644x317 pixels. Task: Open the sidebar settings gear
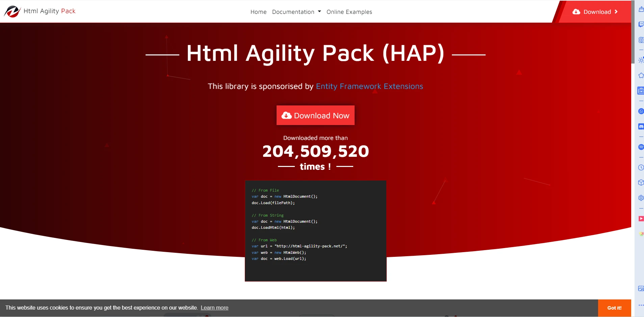(x=641, y=198)
